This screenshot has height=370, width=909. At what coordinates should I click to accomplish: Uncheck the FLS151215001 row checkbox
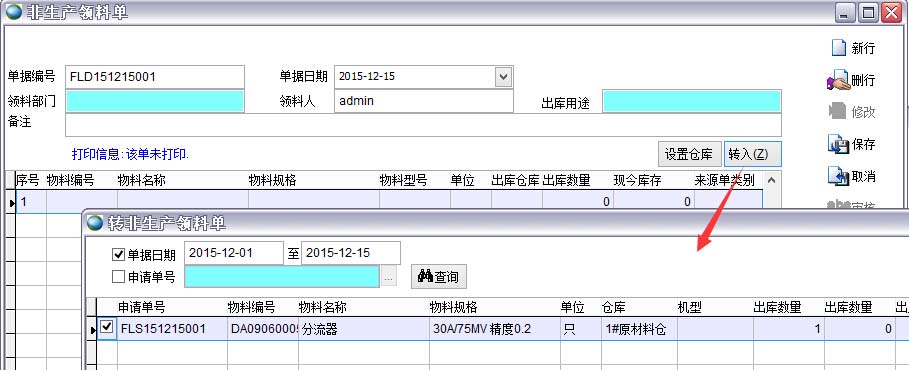click(x=107, y=328)
